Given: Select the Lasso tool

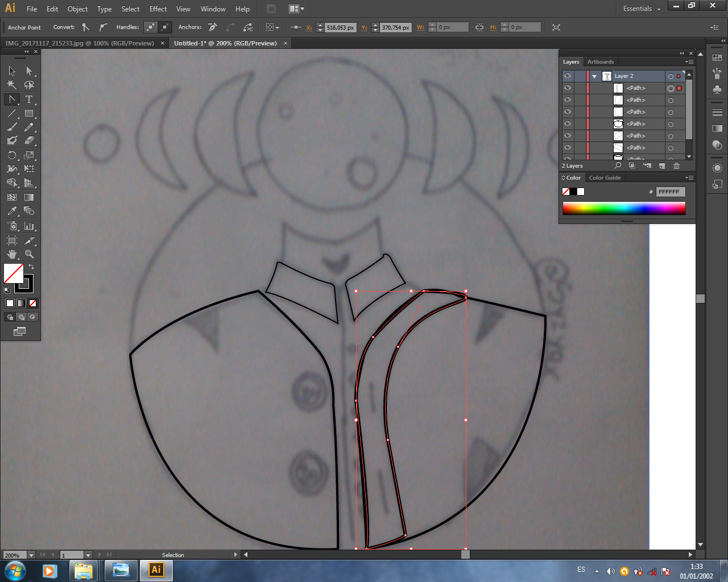Looking at the screenshot, I should (x=29, y=85).
